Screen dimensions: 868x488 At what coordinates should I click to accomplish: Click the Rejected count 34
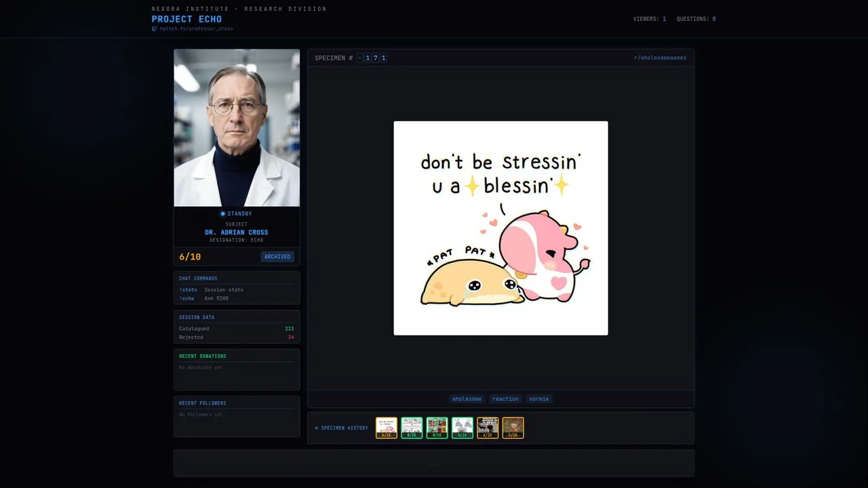tap(291, 337)
